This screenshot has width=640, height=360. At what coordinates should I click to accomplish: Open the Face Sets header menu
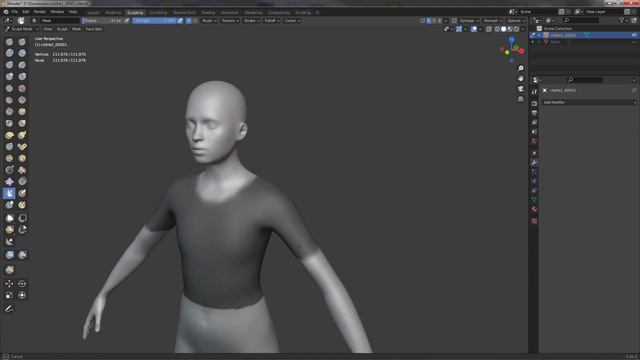(x=94, y=29)
